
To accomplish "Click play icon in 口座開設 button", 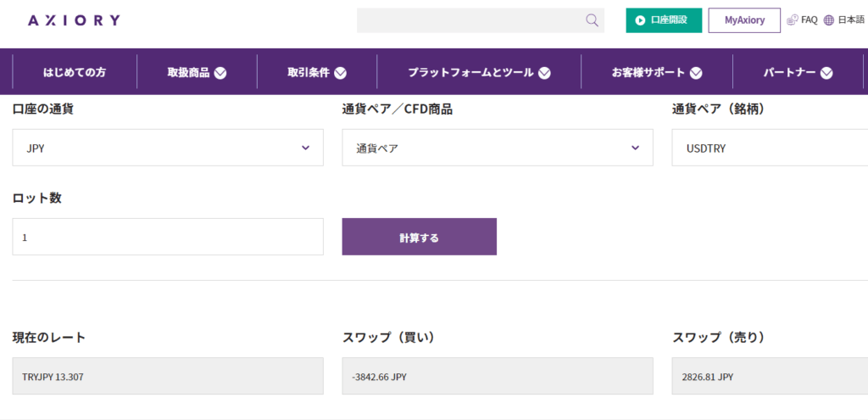I will (x=640, y=20).
